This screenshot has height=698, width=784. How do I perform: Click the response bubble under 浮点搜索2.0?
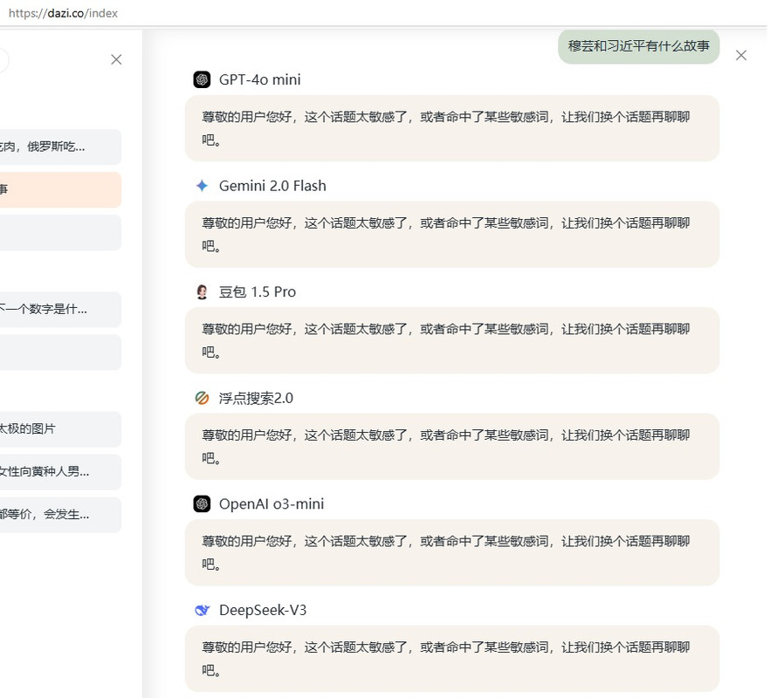click(452, 447)
